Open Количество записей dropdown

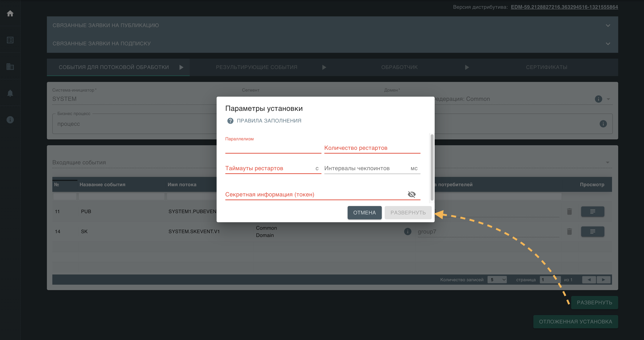tap(497, 280)
